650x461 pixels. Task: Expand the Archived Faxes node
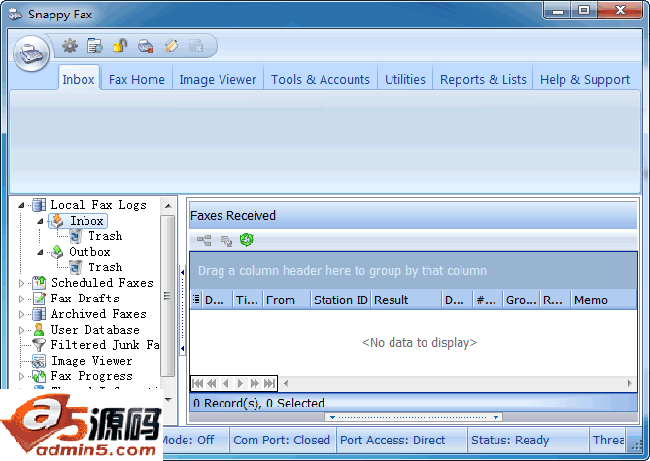click(x=22, y=314)
